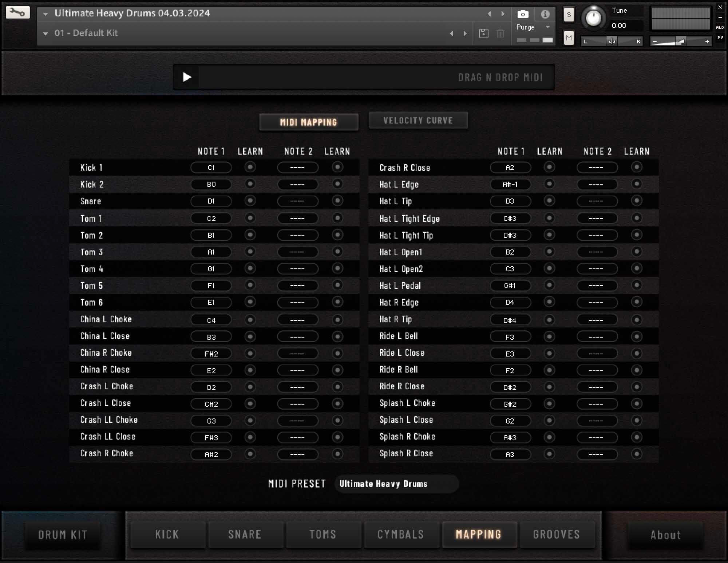This screenshot has height=563, width=728.
Task: Enable Note 1 Learn for Tom 4
Action: pyautogui.click(x=250, y=268)
